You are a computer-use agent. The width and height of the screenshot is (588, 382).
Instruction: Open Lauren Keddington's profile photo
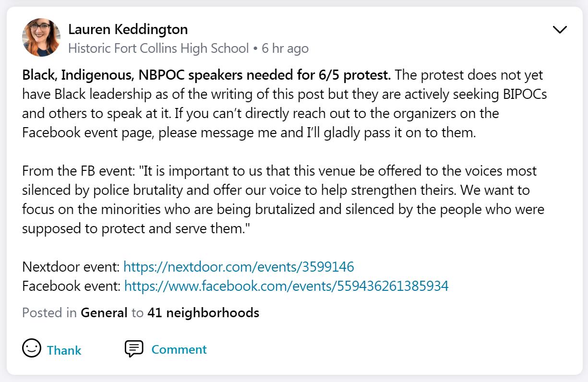pyautogui.click(x=41, y=37)
